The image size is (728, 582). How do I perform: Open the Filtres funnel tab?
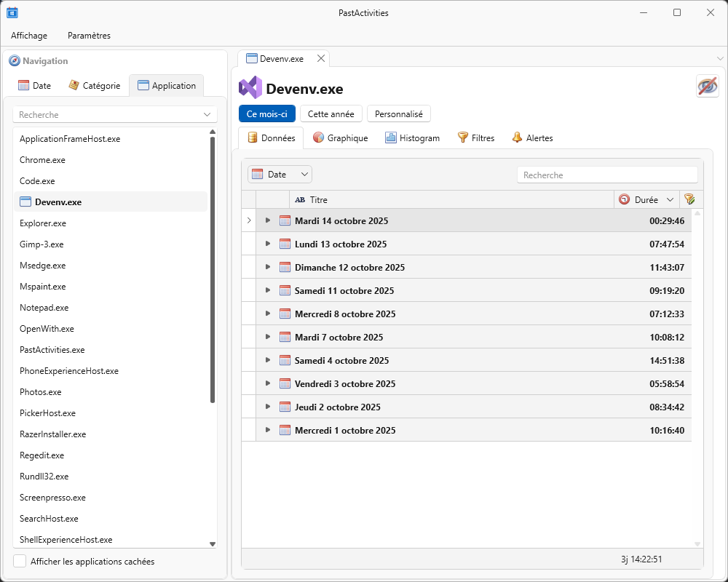(x=475, y=137)
